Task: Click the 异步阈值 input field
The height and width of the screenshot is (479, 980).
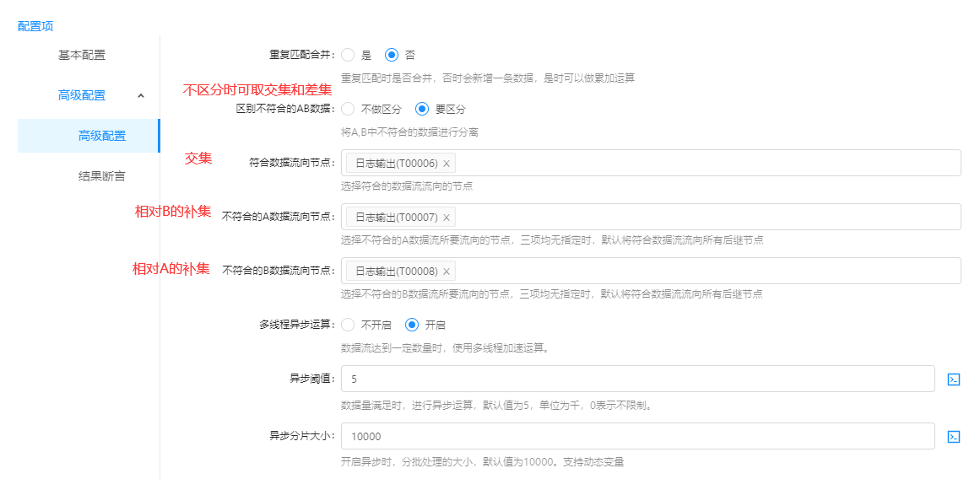Action: 637,379
